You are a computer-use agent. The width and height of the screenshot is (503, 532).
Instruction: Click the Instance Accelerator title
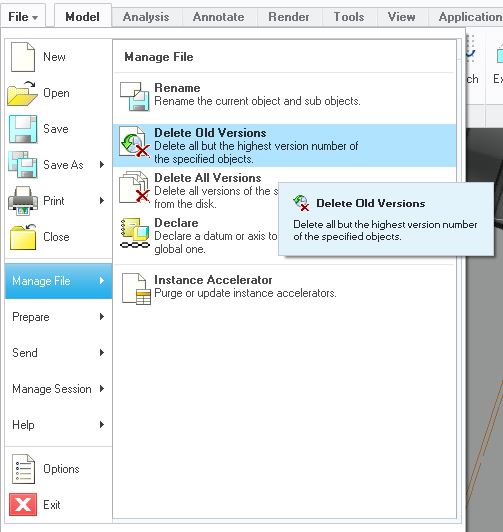213,280
